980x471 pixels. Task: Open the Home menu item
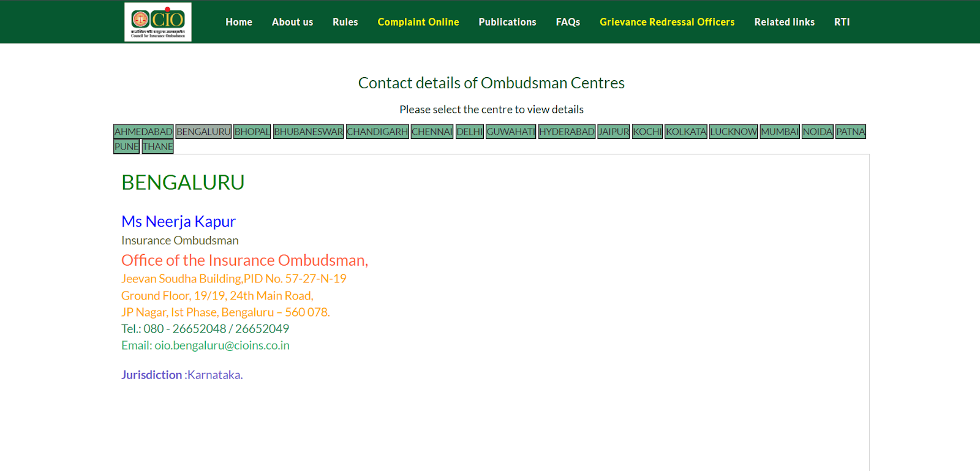pos(239,22)
